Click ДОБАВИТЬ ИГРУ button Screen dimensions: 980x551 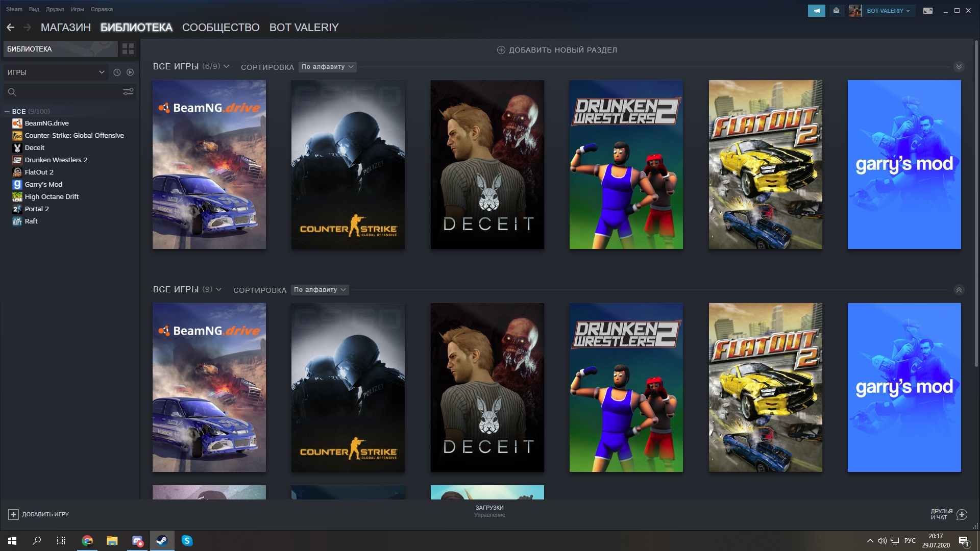(39, 514)
